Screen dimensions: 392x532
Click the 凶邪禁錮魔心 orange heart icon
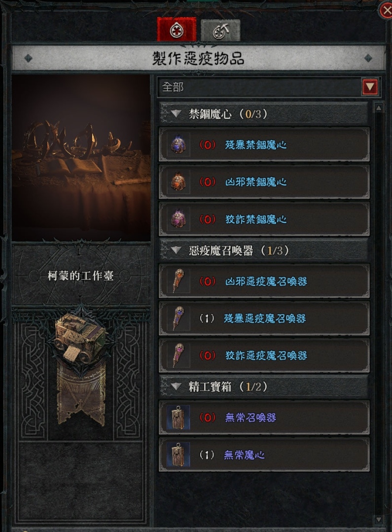click(178, 182)
